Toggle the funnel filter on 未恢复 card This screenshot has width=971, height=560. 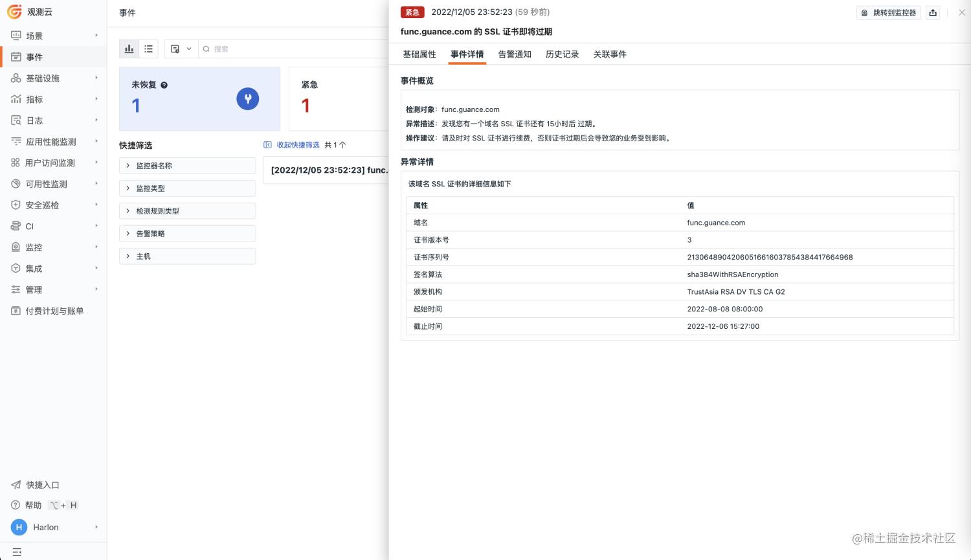pyautogui.click(x=247, y=98)
